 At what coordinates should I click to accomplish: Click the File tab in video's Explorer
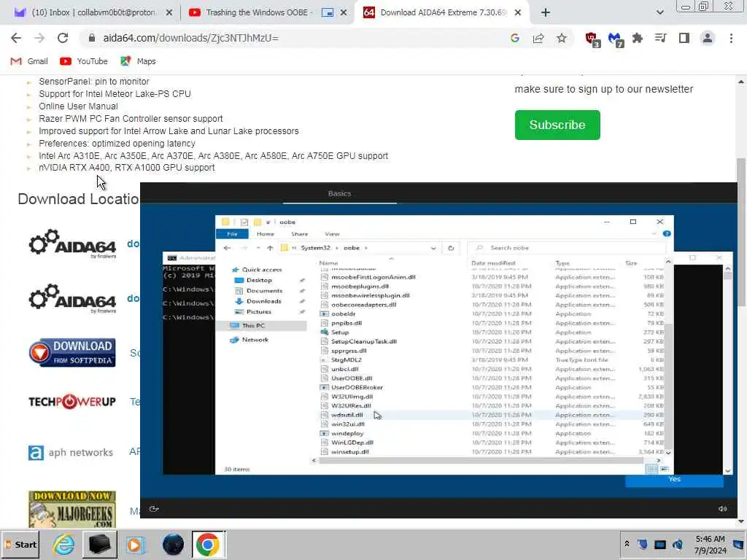[232, 234]
